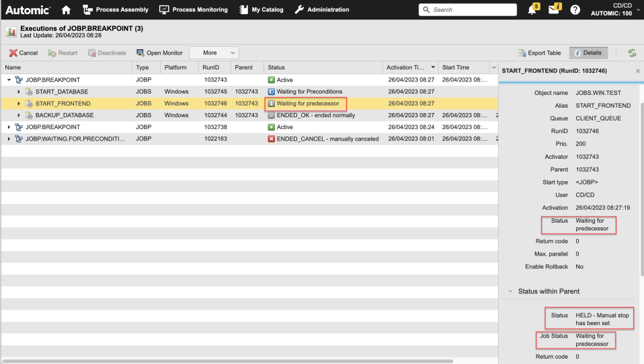Screen dimensions: 644x364
Task: Click the Restart button
Action: [x=63, y=52]
